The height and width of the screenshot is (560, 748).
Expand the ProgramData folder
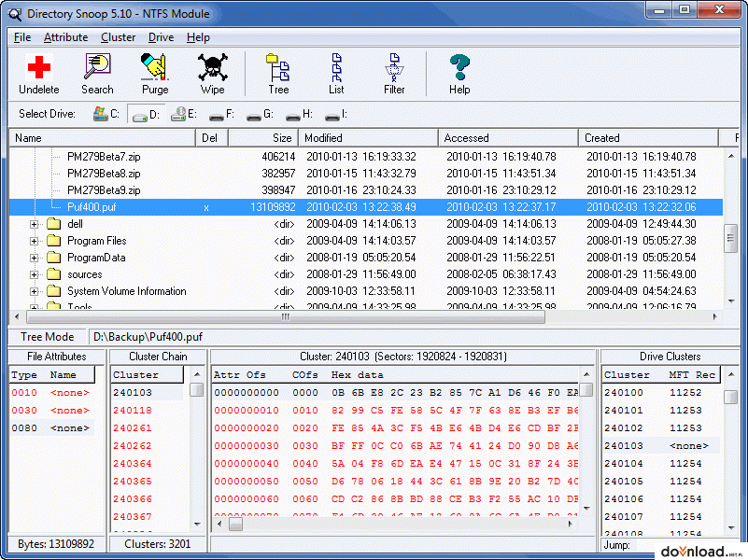(34, 259)
